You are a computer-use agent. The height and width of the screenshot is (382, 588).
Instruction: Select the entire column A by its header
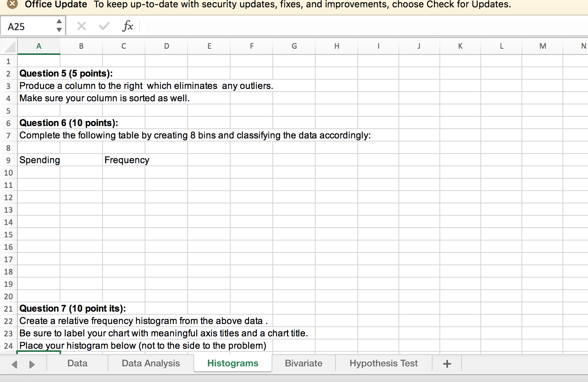coord(39,46)
